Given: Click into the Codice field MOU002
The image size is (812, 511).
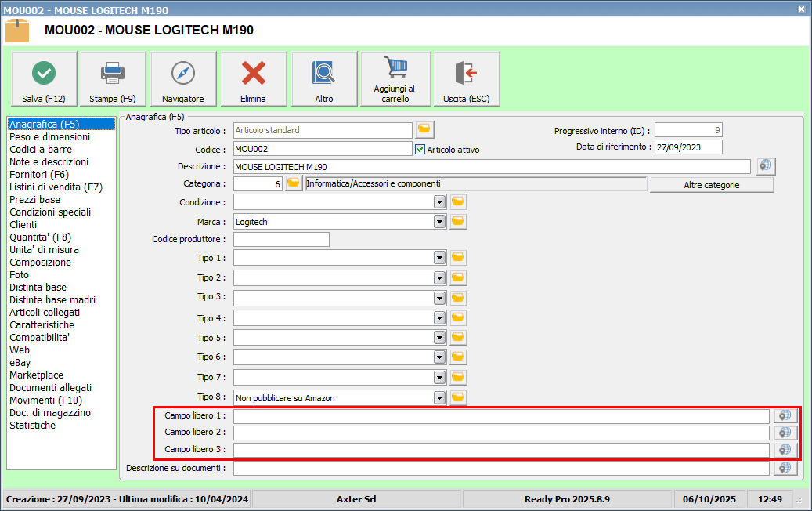Looking at the screenshot, I should click(x=323, y=149).
